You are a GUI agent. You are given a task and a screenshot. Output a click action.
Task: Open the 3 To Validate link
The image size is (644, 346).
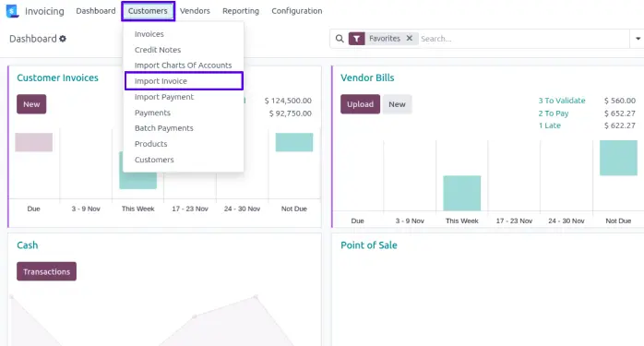562,101
